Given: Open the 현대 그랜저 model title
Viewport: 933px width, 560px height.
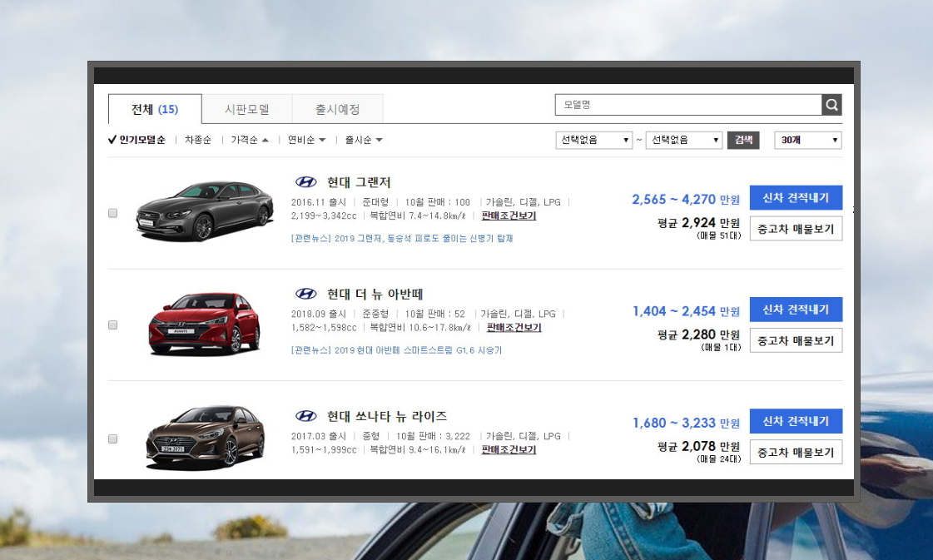Looking at the screenshot, I should pos(358,182).
